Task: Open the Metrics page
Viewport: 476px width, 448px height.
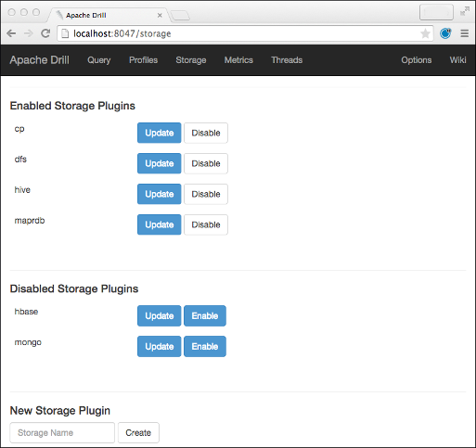Action: click(x=238, y=60)
